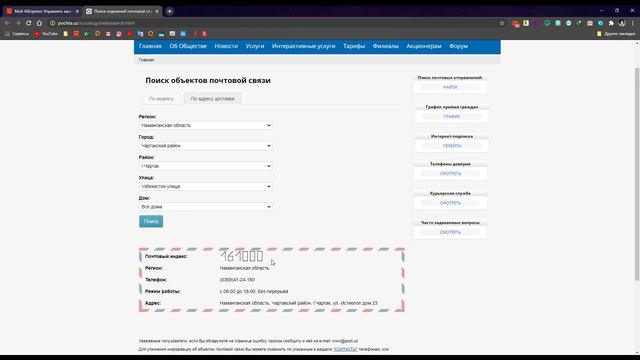Open the Сервисы apps bookmark
Screen dimensions: 640x360
[x=17, y=34]
